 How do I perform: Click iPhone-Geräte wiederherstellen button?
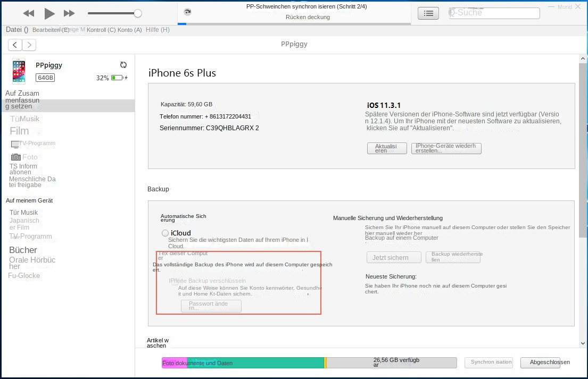[x=446, y=148]
